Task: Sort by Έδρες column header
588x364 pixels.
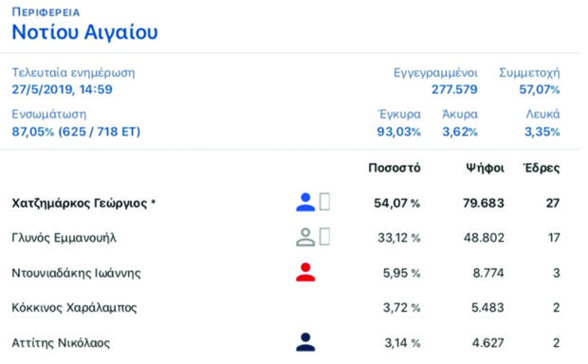Action: pos(542,168)
